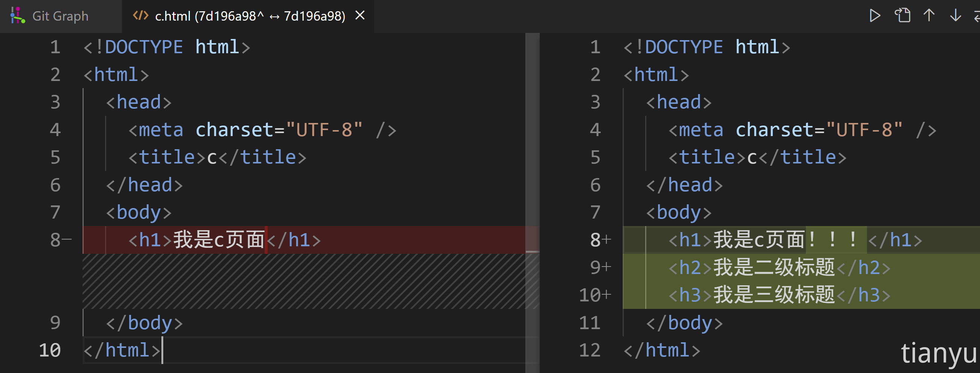Click the meta charset line in left pane
The height and width of the screenshot is (373, 980).
pos(263,130)
